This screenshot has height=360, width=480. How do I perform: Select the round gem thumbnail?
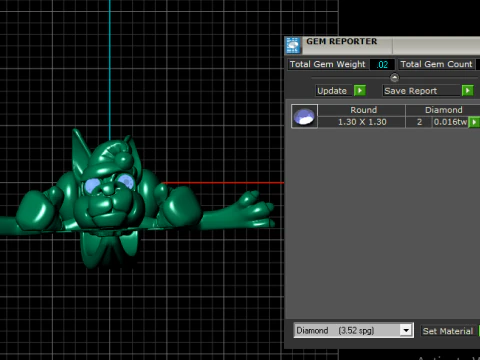pos(304,116)
